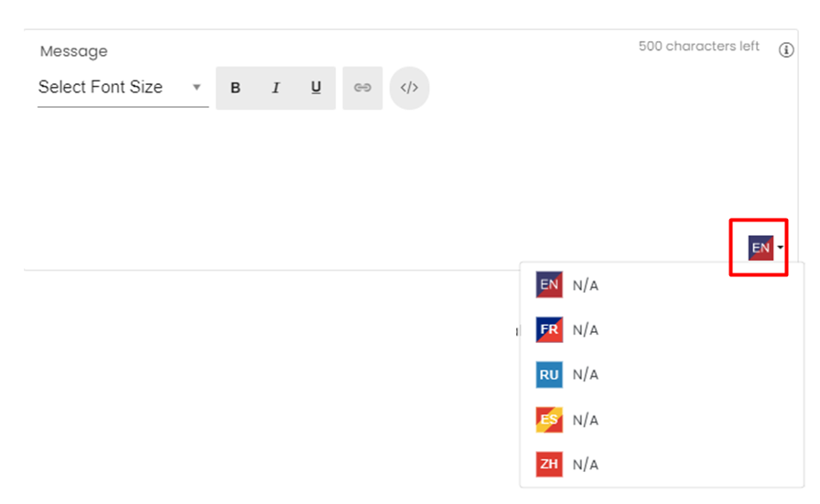Click the font size dropdown arrow
This screenshot has height=504, width=820.
[196, 88]
